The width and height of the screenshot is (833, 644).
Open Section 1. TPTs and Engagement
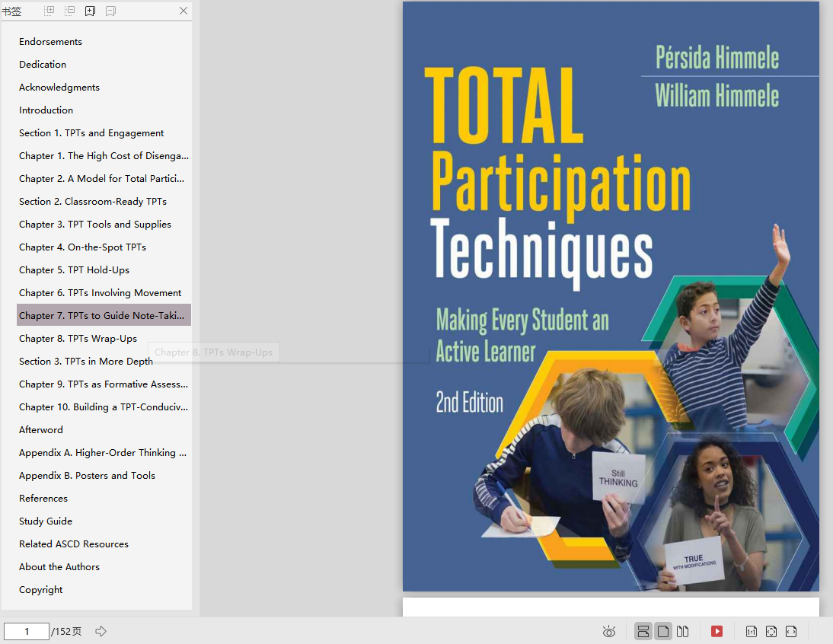[91, 132]
